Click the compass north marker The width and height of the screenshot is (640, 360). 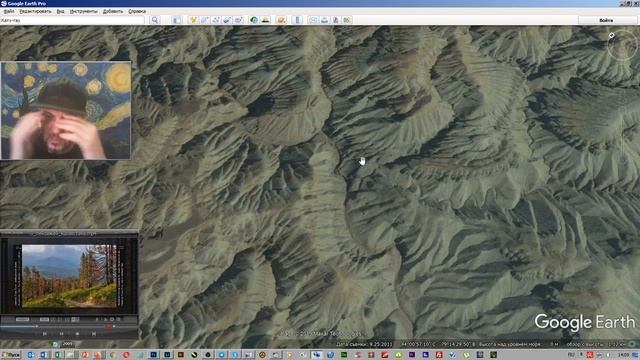tap(611, 35)
